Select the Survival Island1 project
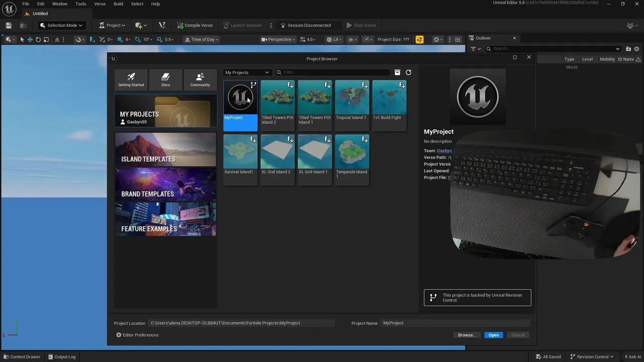The height and width of the screenshot is (362, 644). [240, 159]
